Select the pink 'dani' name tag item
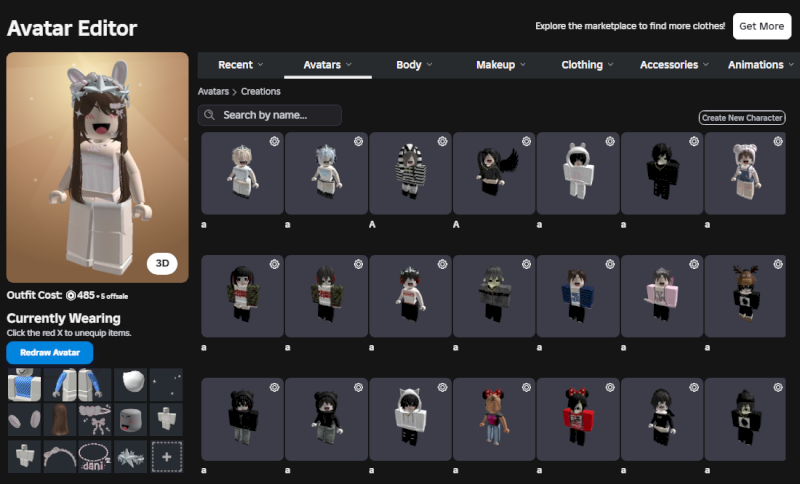800x484 pixels. pyautogui.click(x=95, y=456)
